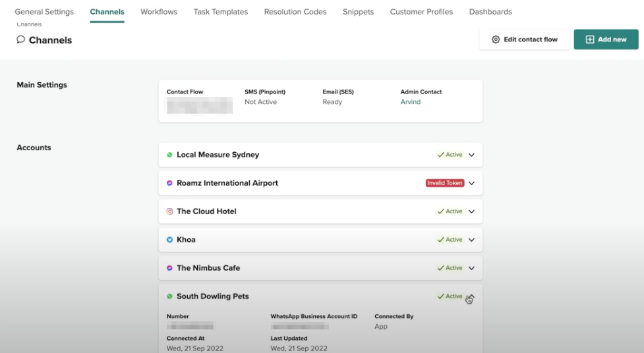The image size is (644, 353).
Task: Click the speech bubble icon beside Channels heading
Action: tap(21, 40)
